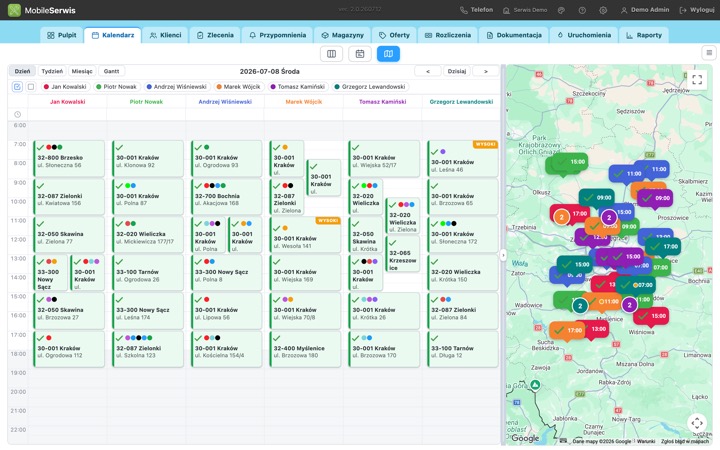Toggle the Tomasz Kamiński technician filter
This screenshot has height=450, width=720.
[297, 86]
